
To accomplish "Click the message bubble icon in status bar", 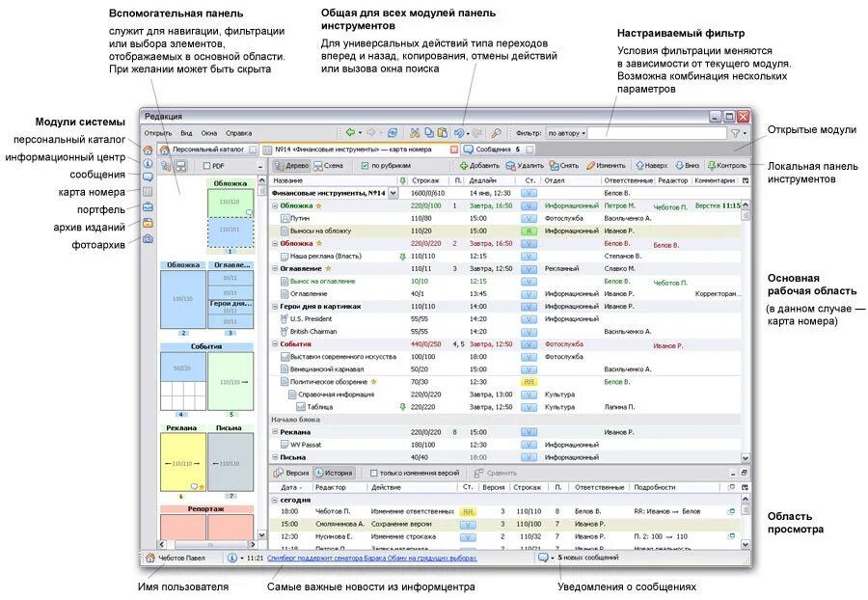I will (543, 558).
